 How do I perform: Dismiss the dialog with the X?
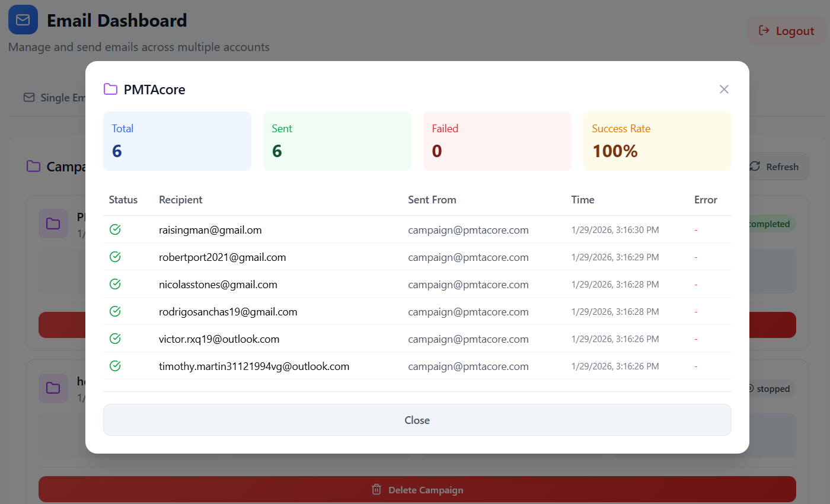tap(724, 89)
